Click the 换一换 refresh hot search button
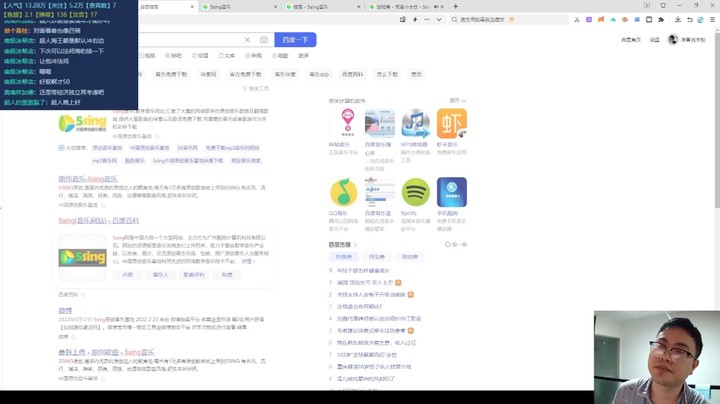This screenshot has width=720, height=404. coord(456,245)
